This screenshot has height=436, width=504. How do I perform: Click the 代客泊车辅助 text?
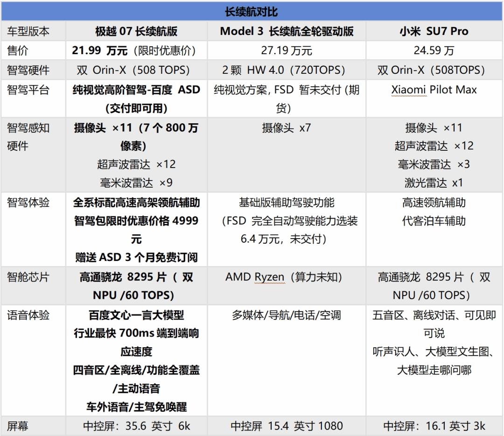[434, 221]
